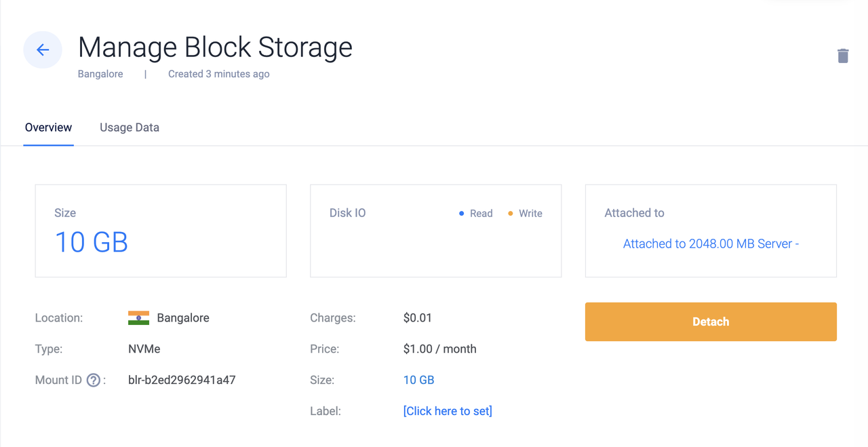Select the Mount ID blr-b2ed2962941a47
868x447 pixels.
point(182,380)
